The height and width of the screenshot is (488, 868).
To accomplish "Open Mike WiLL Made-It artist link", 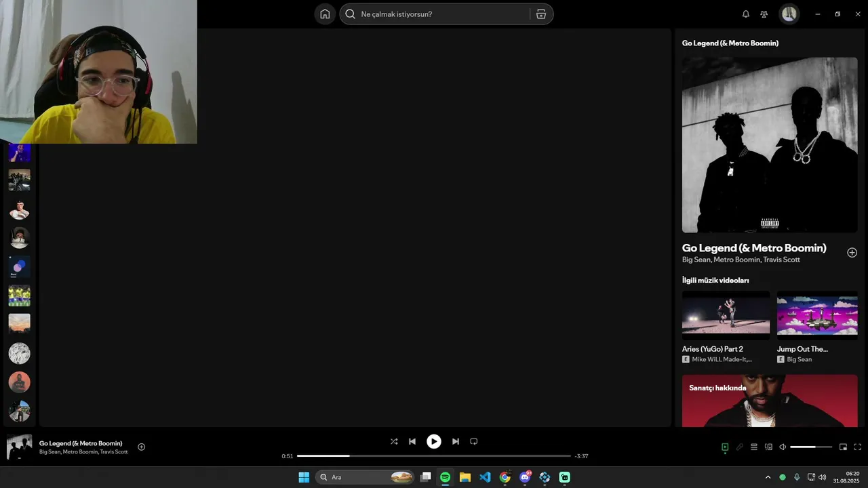I will coord(722,359).
